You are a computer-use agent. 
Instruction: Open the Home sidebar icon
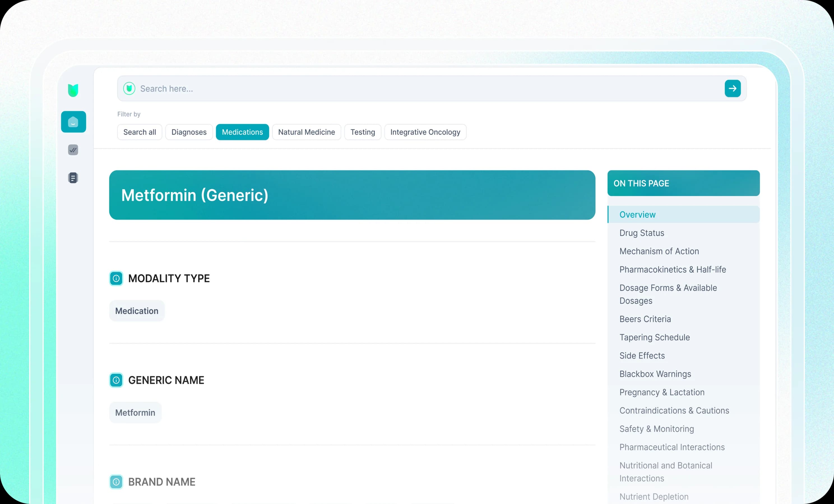pos(73,122)
